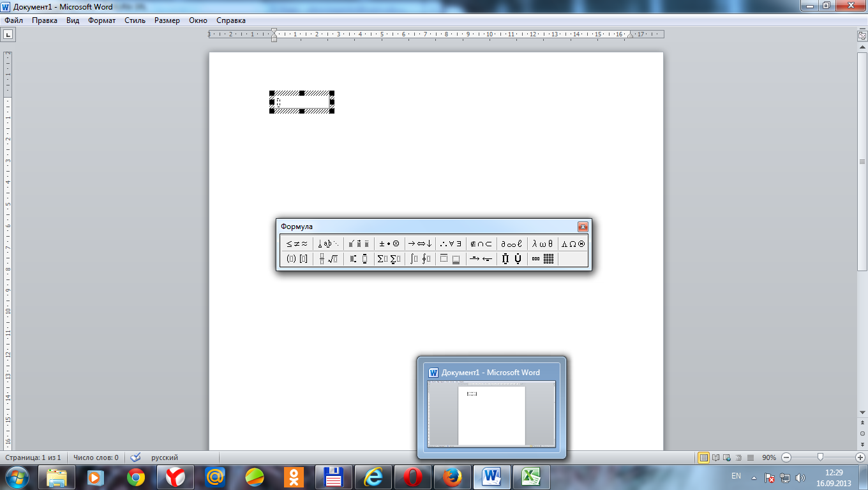Click the volume icon in the system tray
This screenshot has width=868, height=490.
(x=800, y=477)
